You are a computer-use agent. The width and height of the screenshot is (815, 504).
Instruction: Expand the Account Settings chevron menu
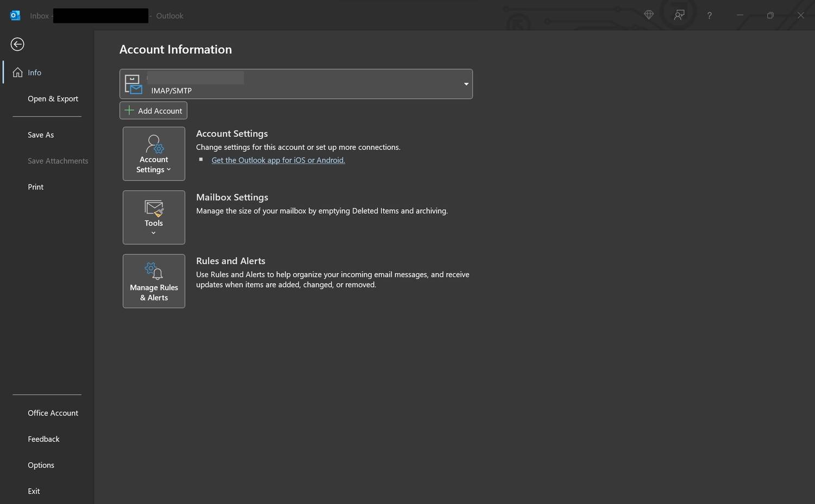[x=168, y=170]
